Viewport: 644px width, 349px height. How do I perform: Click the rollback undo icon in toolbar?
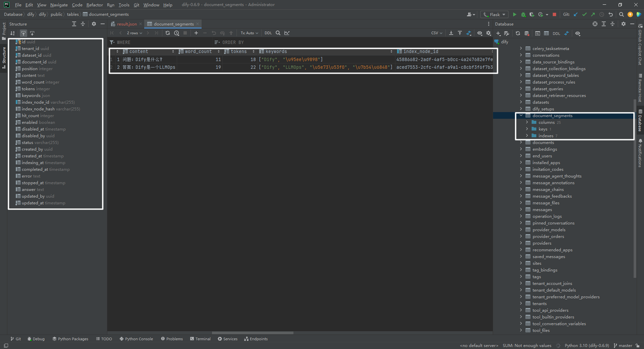coord(611,15)
